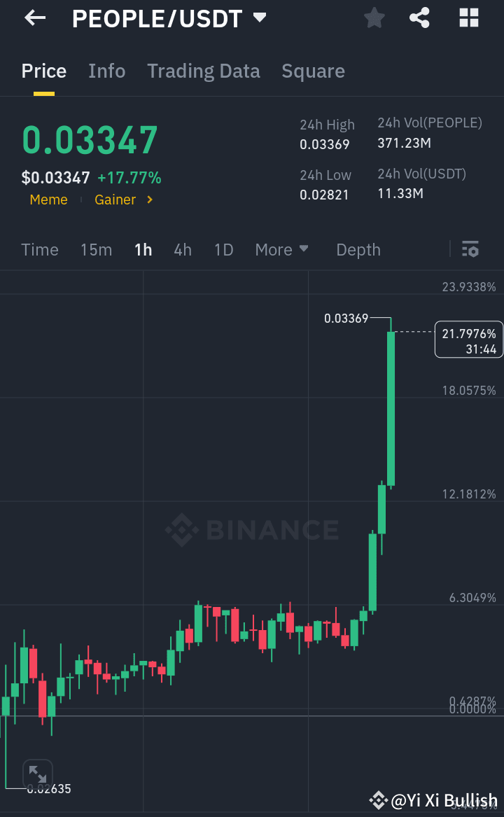Image resolution: width=504 pixels, height=817 pixels.
Task: Tap the back arrow to leave the chart
Action: tap(34, 18)
